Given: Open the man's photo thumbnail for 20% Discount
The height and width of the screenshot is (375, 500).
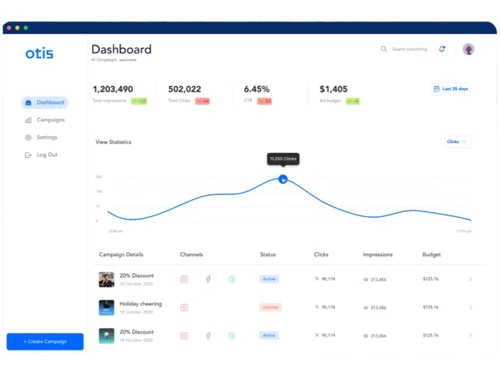Looking at the screenshot, I should [106, 279].
